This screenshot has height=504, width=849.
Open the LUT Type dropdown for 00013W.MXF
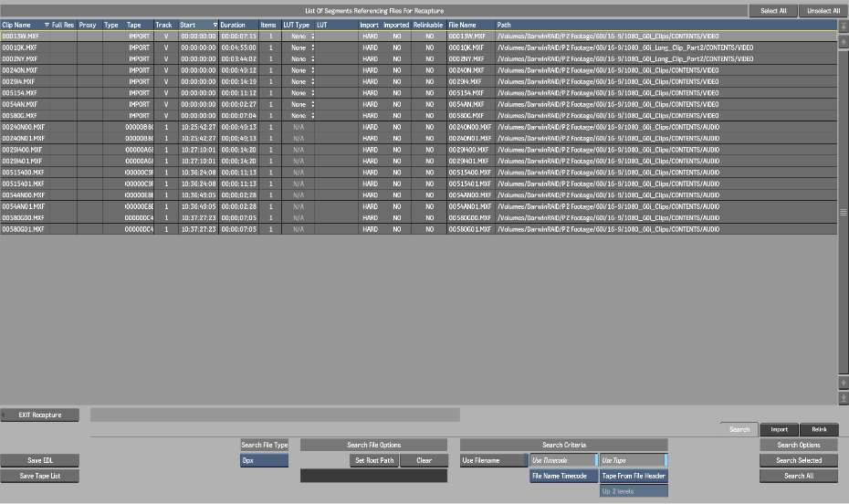(302, 36)
